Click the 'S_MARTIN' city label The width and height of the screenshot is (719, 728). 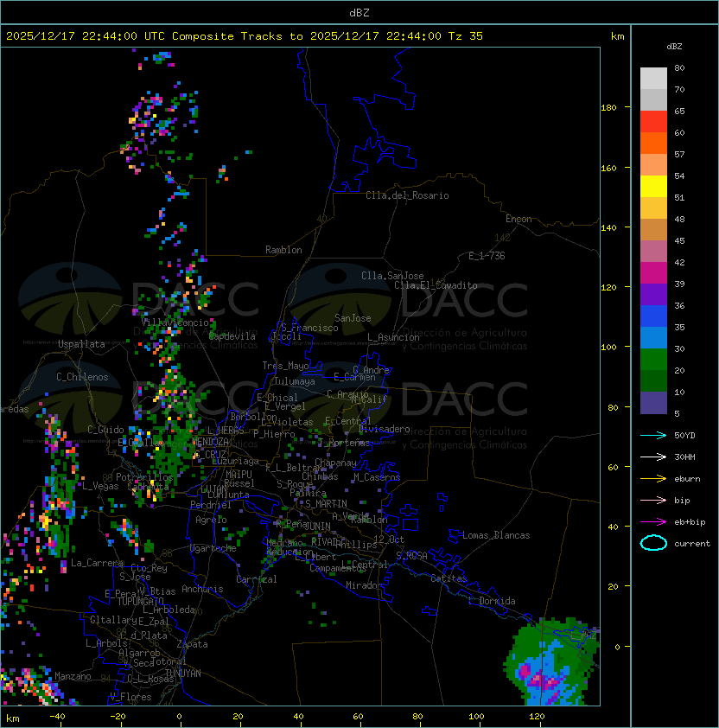pos(326,504)
